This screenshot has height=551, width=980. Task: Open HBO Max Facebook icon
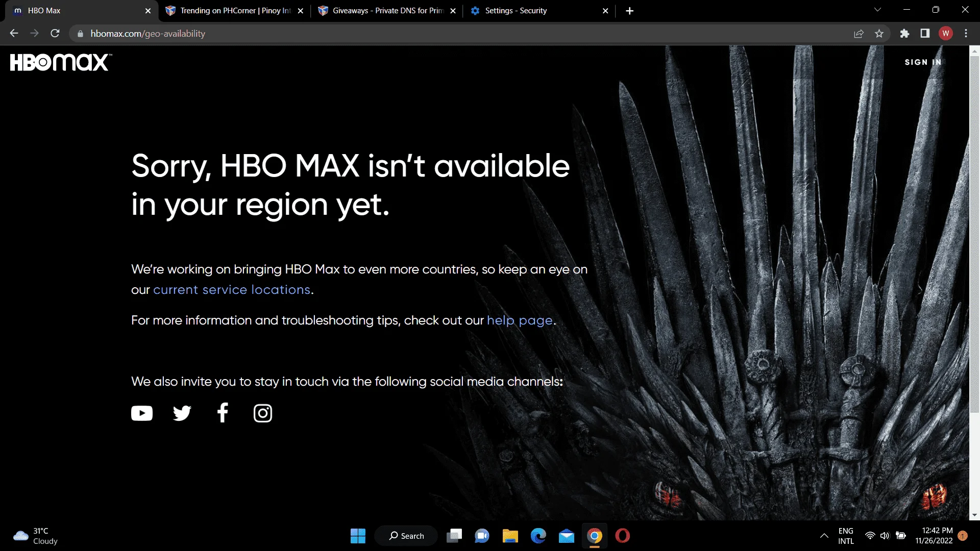(223, 413)
